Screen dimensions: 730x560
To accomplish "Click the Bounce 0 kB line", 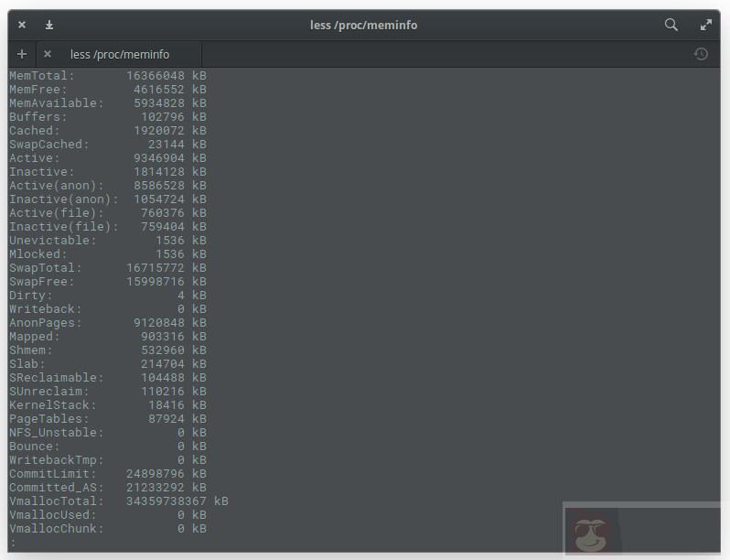I will pyautogui.click(x=108, y=447).
